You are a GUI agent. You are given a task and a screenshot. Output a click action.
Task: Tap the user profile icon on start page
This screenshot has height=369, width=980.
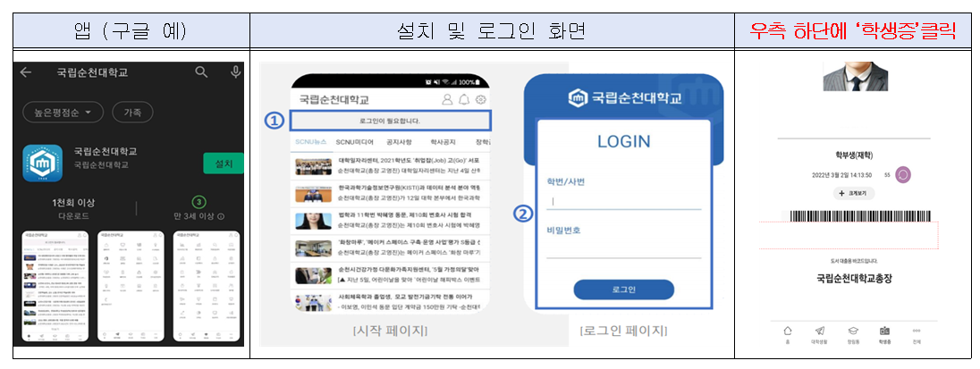(447, 98)
